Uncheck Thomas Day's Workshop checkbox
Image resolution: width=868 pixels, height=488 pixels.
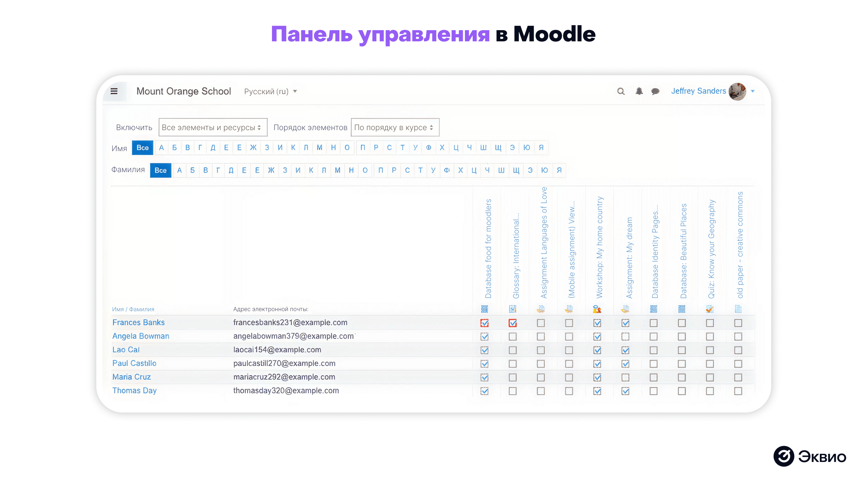tap(597, 391)
